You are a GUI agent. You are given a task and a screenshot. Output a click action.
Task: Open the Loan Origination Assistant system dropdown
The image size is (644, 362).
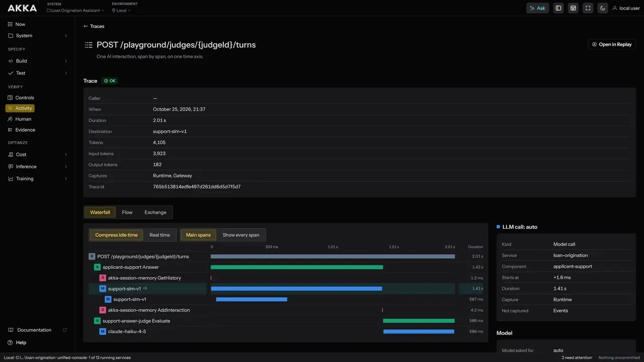(x=75, y=10)
